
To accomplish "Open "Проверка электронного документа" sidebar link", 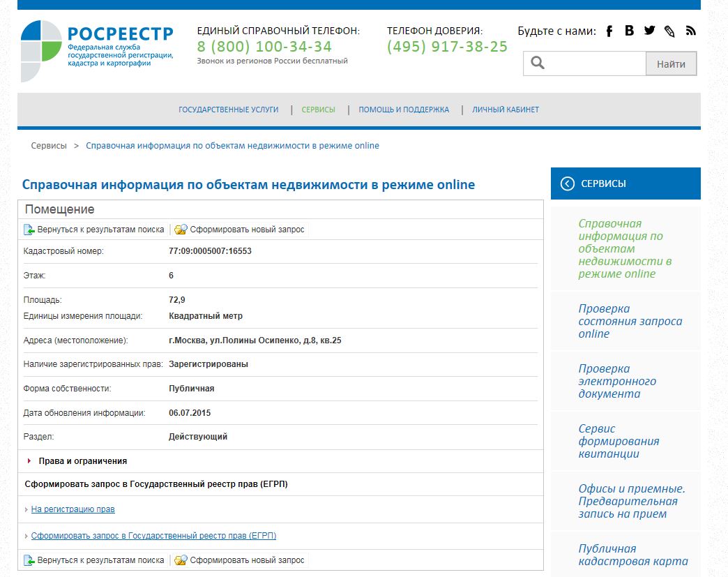I will pos(617,381).
